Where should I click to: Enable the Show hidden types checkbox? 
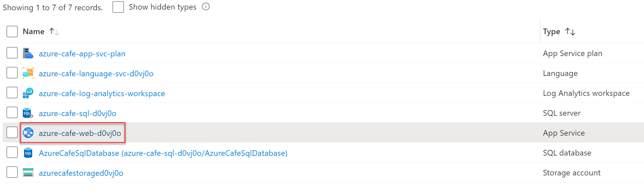118,7
